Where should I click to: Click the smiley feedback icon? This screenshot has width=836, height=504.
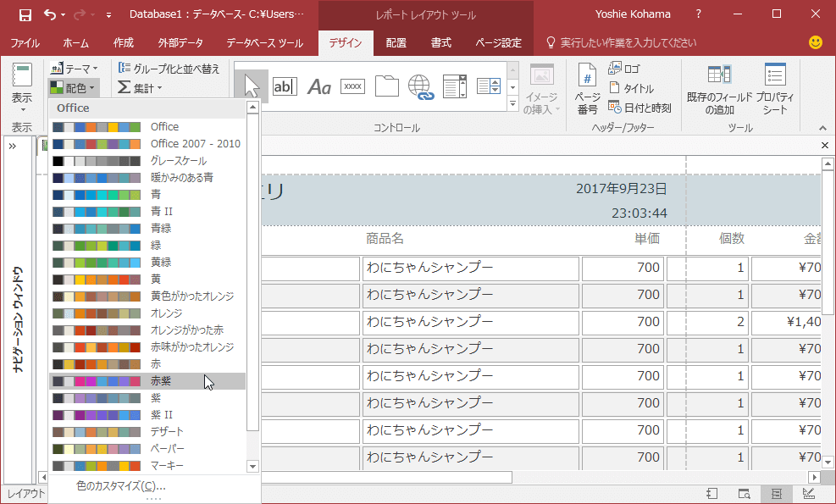point(815,42)
